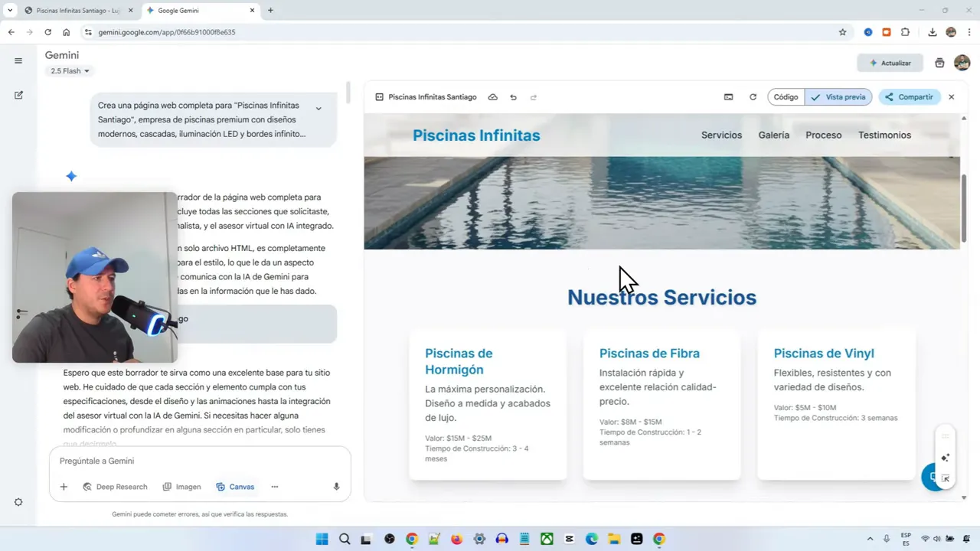Open the plus icon to attach files
This screenshot has width=980, height=551.
point(64,487)
